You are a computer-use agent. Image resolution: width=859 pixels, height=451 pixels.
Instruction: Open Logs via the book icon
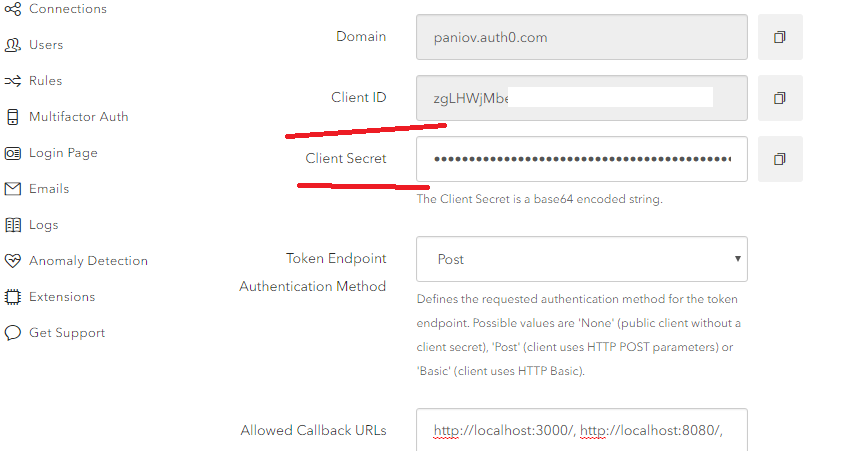13,225
